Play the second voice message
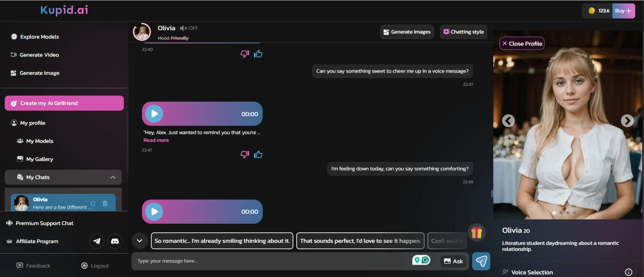Image resolution: width=644 pixels, height=277 pixels. point(154,212)
